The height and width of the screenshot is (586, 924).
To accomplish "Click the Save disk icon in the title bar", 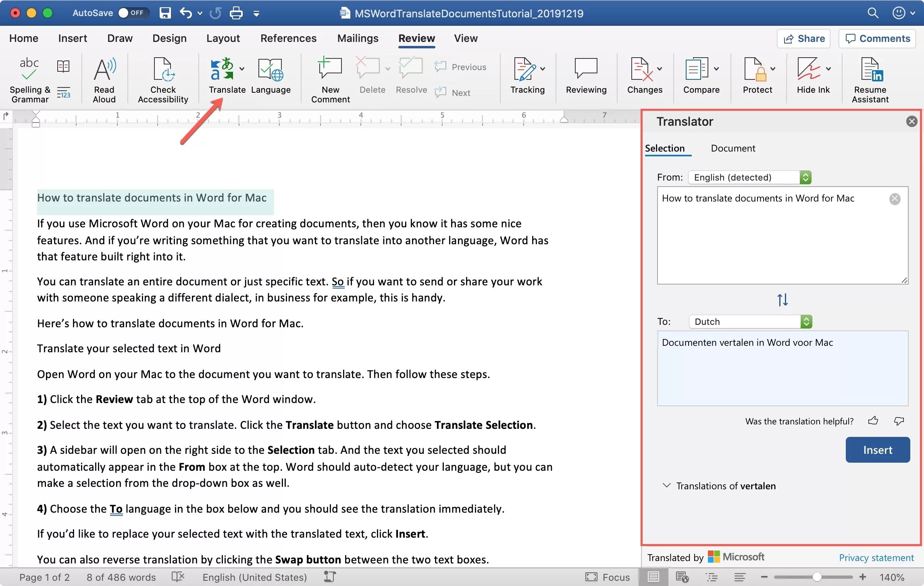I will pos(165,13).
